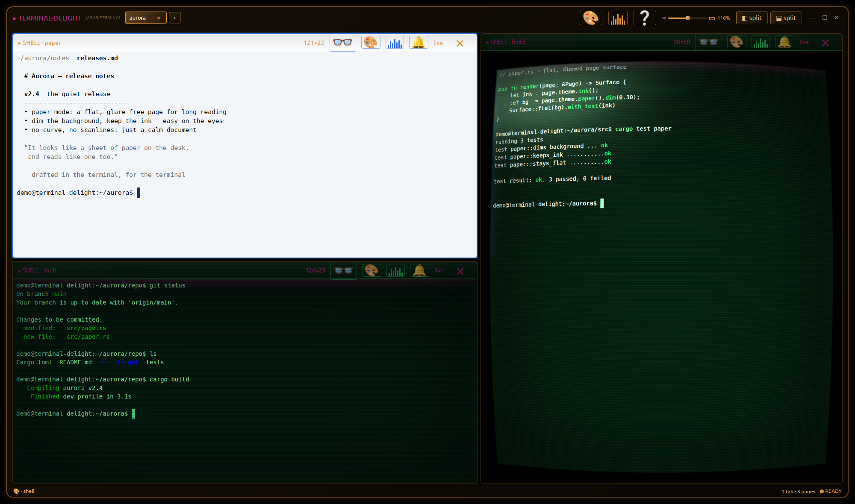
Task: Click bar chart icon in paper pane
Action: coord(395,43)
